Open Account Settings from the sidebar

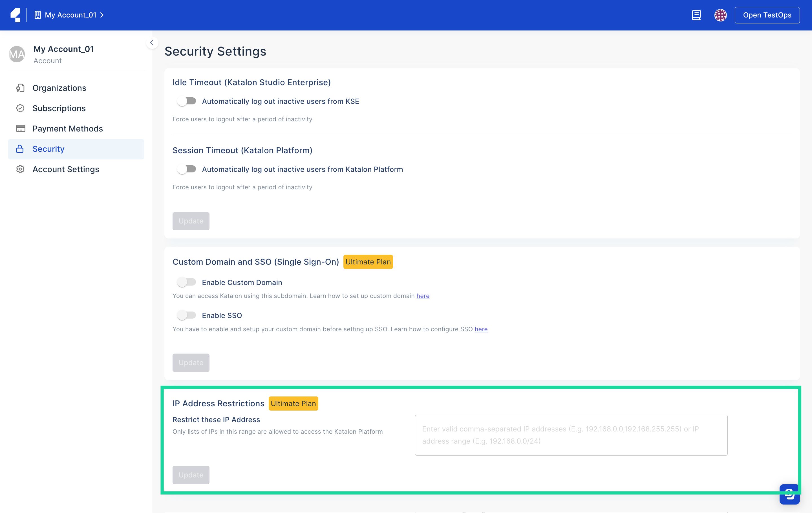pos(66,169)
